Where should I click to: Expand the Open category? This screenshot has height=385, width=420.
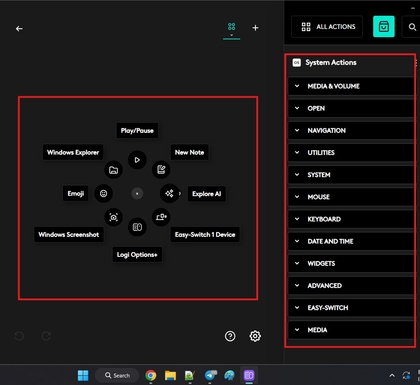pyautogui.click(x=351, y=108)
